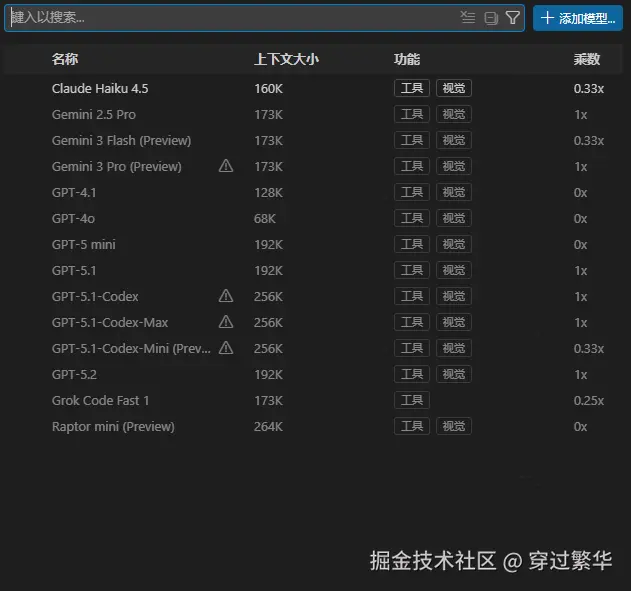This screenshot has height=591, width=631.
Task: Click the 功能 column header
Action: 407,59
